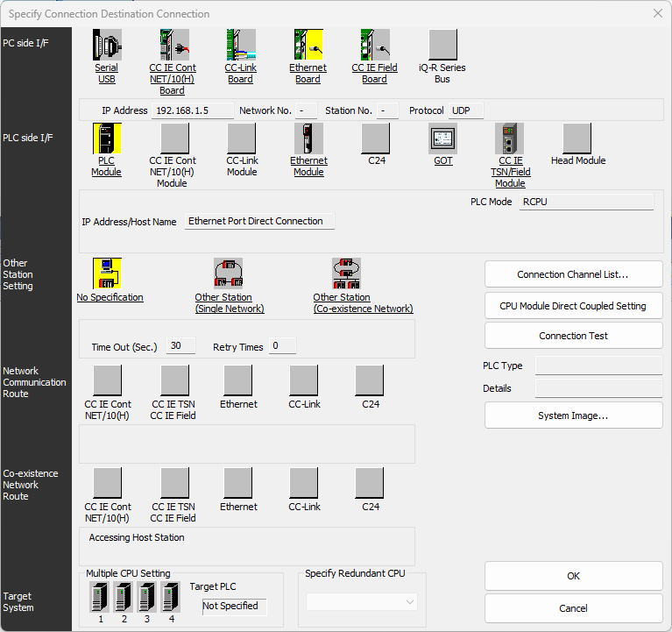Select the No Specification station icon
The image size is (672, 632).
(107, 273)
